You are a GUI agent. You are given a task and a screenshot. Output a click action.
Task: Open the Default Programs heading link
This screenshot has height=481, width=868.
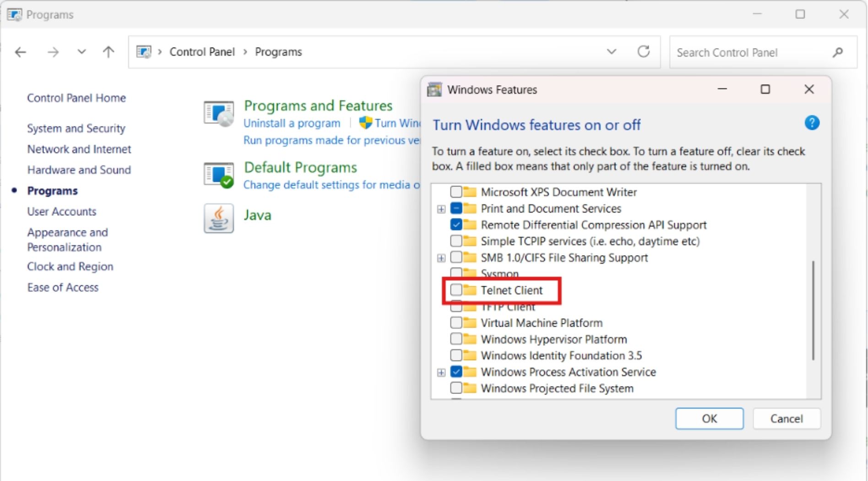click(x=300, y=167)
